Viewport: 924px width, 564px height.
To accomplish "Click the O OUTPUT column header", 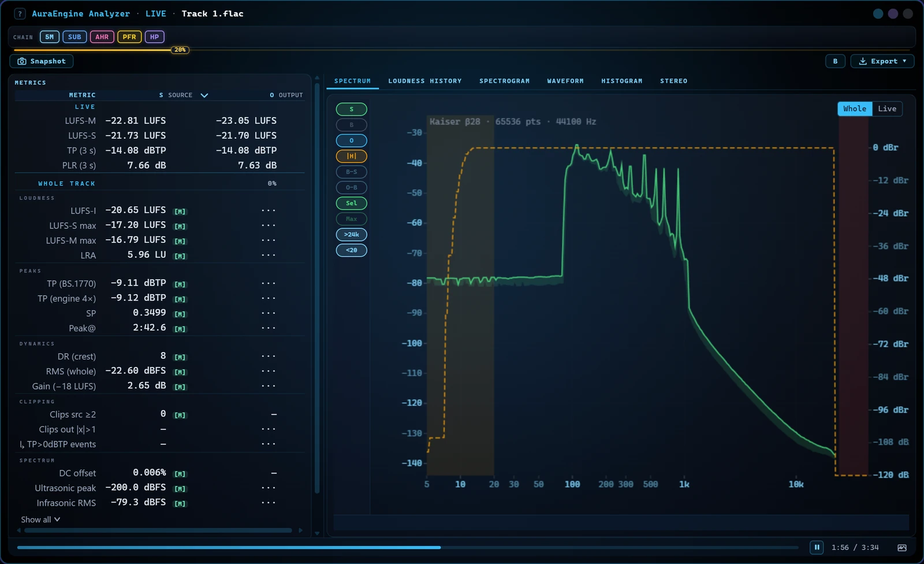I will tap(286, 95).
